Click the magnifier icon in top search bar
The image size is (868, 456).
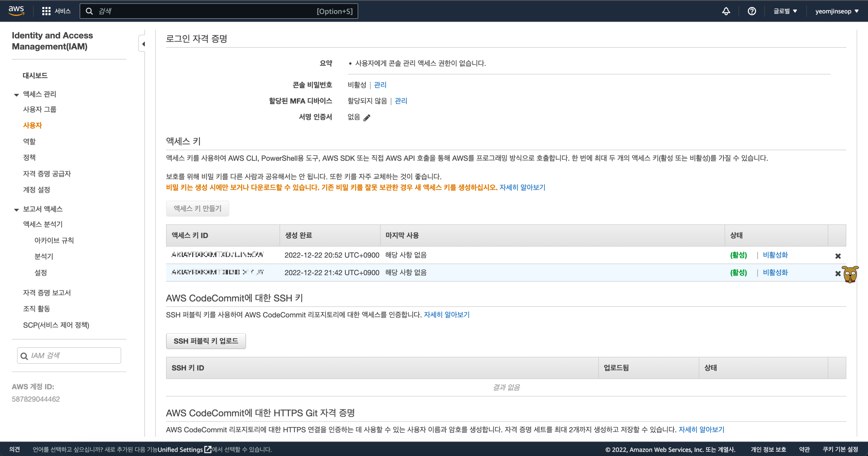[x=89, y=11]
